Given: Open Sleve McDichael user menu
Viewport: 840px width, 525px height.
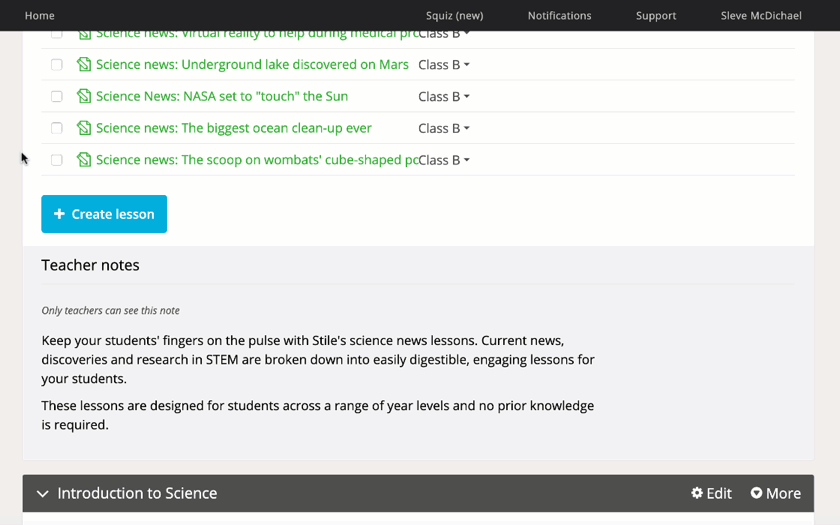Looking at the screenshot, I should (x=761, y=16).
